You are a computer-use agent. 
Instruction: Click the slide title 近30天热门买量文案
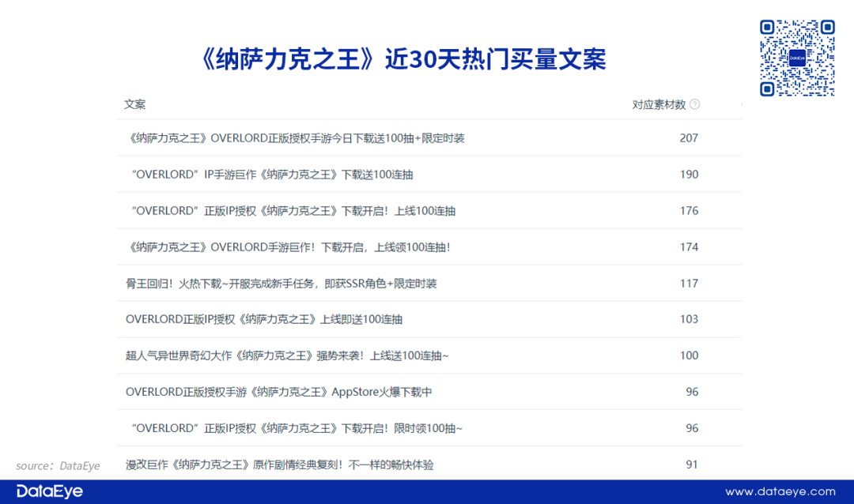(405, 60)
